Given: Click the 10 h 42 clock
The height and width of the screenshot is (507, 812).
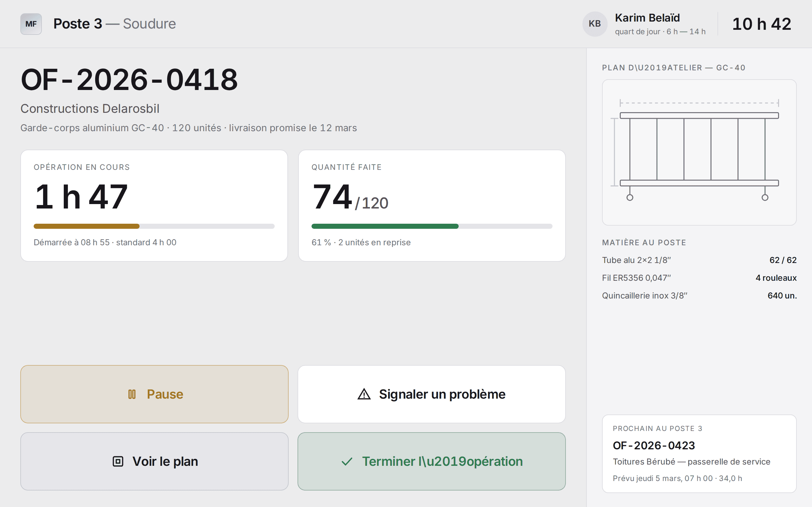Looking at the screenshot, I should click(762, 24).
